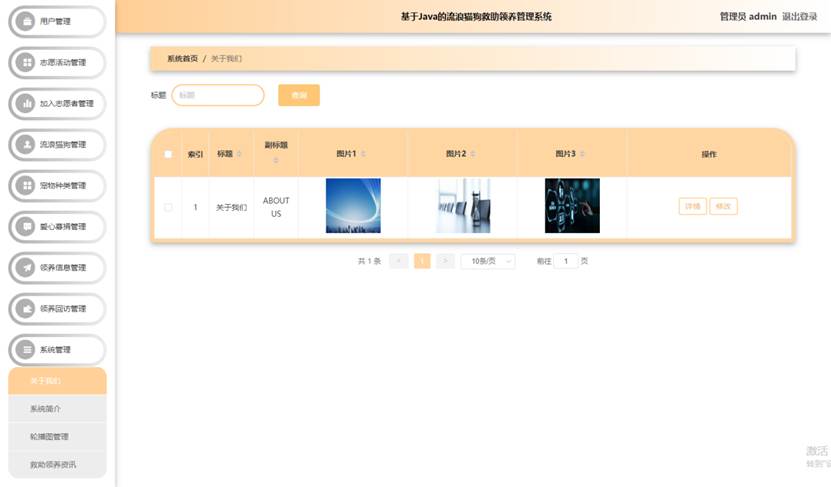
Task: Toggle the select-all header checkbox
Action: coord(168,154)
